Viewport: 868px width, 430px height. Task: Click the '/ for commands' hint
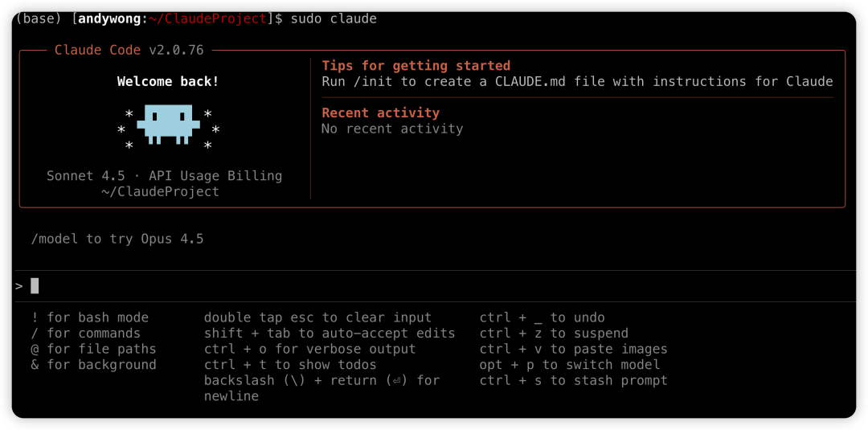(x=85, y=334)
